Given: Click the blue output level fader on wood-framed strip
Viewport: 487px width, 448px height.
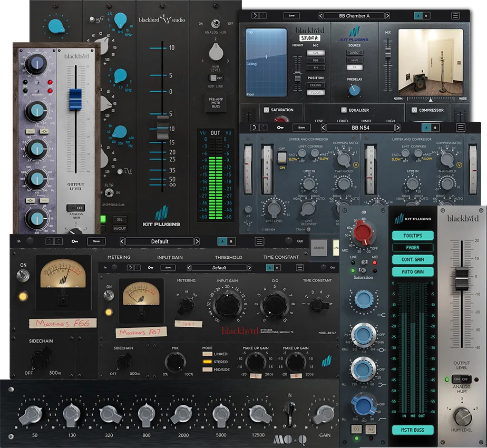Looking at the screenshot, I should tap(75, 99).
